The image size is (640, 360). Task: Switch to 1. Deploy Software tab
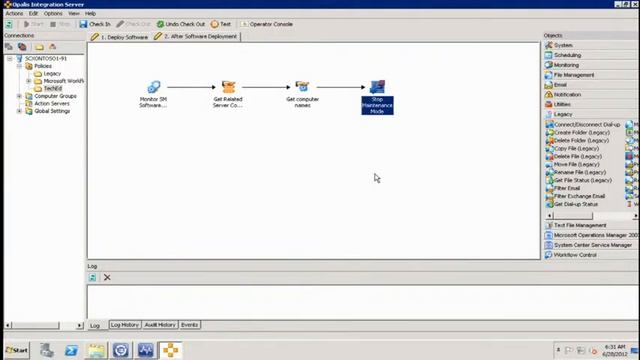click(119, 37)
